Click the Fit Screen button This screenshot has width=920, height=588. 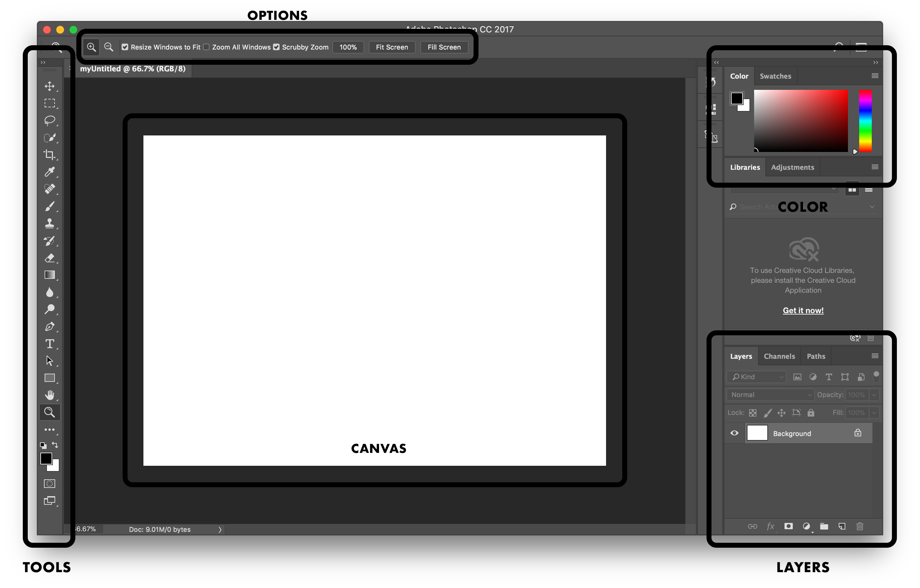[392, 47]
